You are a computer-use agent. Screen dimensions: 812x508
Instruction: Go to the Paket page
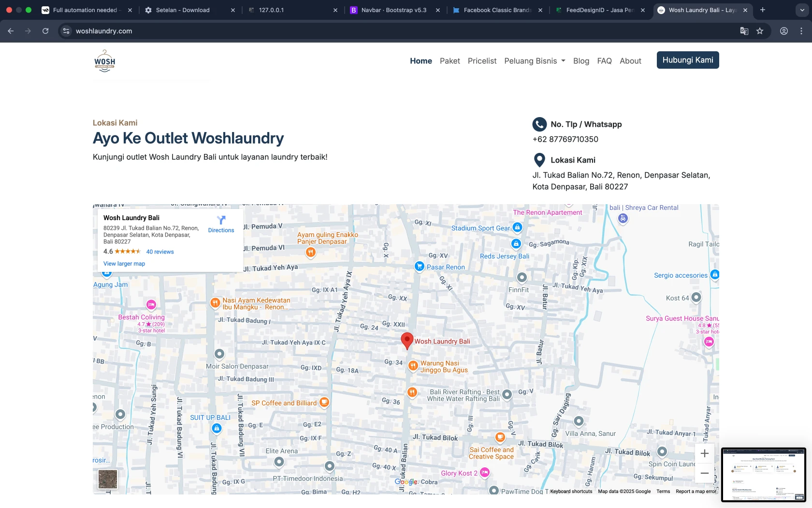[450, 61]
